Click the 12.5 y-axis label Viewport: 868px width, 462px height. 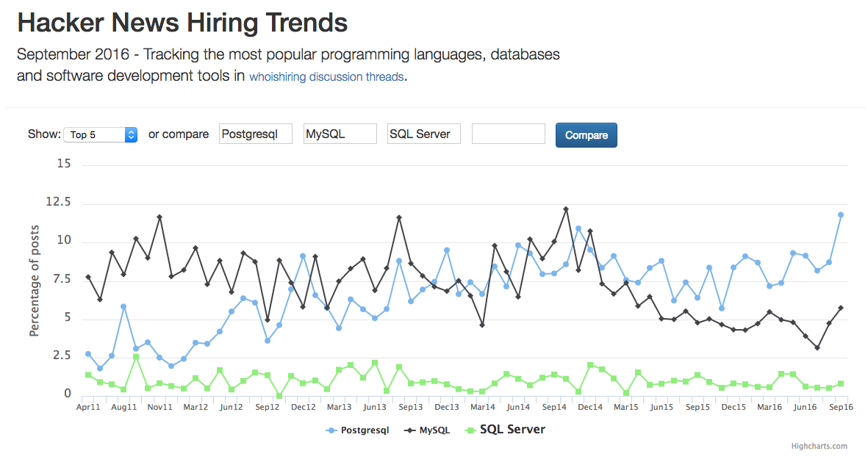tap(58, 202)
